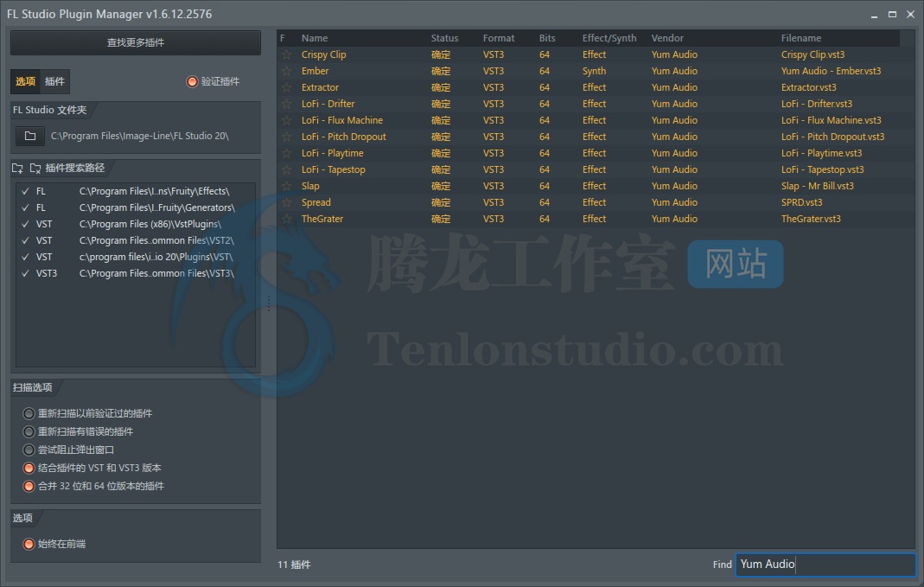Favorite the Crispy Clip plugin star
This screenshot has width=924, height=587.
tap(286, 54)
